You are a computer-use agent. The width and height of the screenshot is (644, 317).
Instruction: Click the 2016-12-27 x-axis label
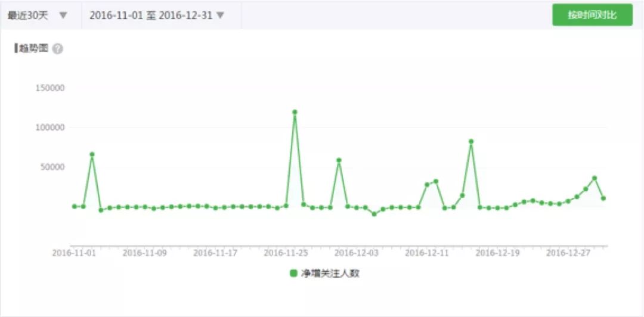coord(568,253)
